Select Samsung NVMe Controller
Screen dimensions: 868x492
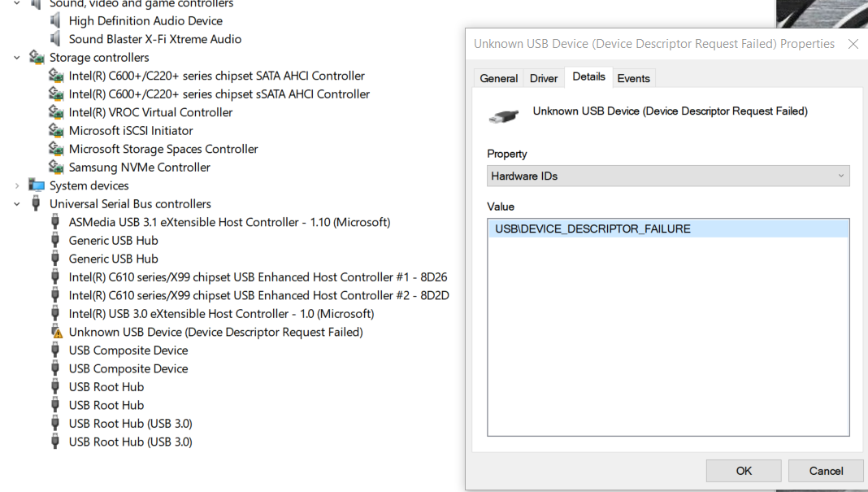pos(140,167)
